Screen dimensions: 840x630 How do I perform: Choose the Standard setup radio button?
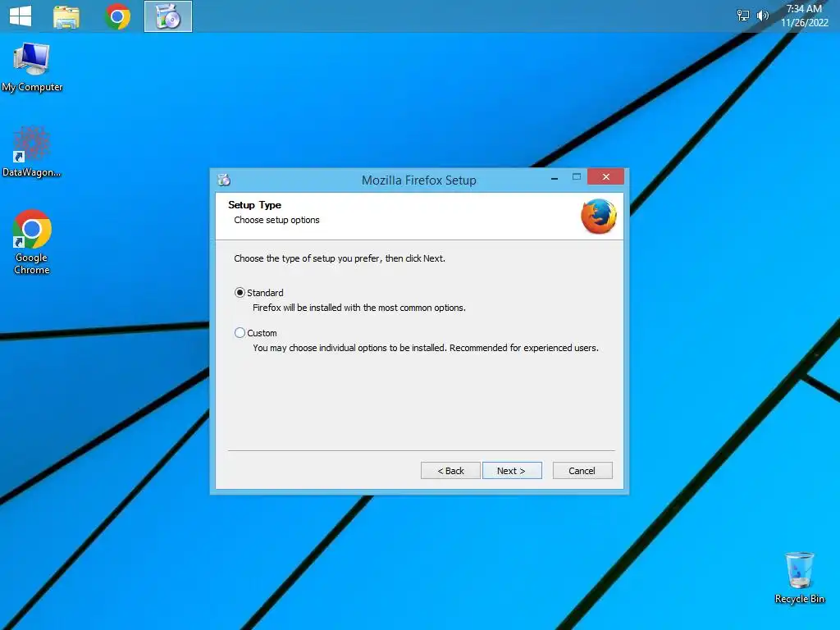[240, 293]
